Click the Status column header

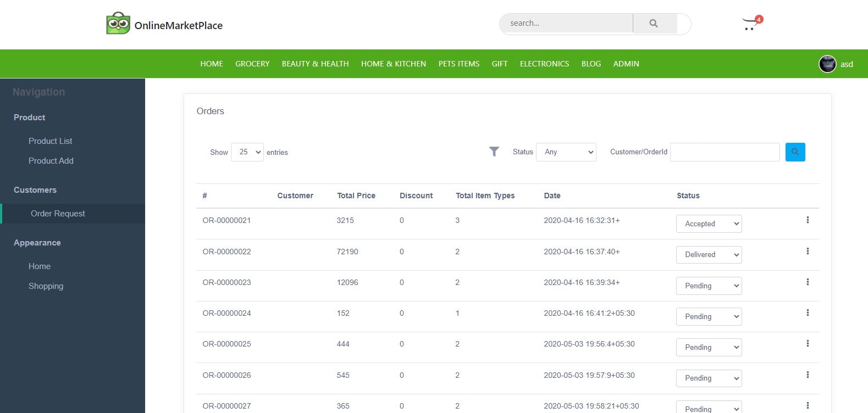pyautogui.click(x=688, y=196)
